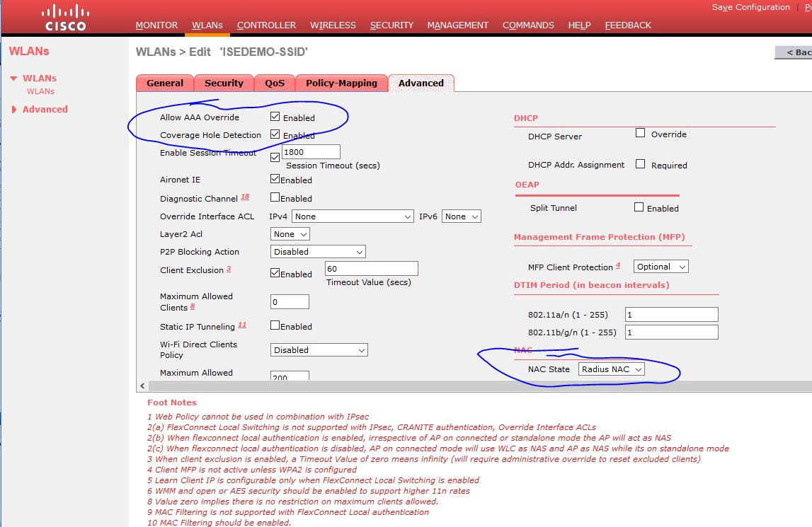This screenshot has width=812, height=527.
Task: Click Maximum Allowed Clients field
Action: [x=290, y=302]
